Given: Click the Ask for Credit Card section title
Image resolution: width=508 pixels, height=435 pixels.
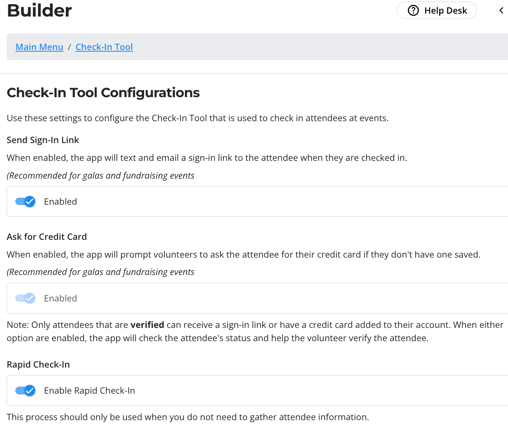Looking at the screenshot, I should tap(47, 237).
